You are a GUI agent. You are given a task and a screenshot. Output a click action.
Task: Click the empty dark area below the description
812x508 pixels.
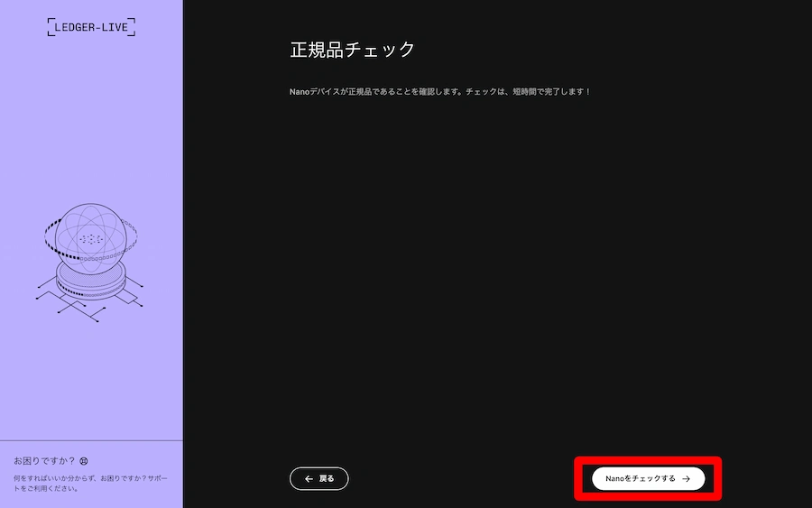(496, 271)
